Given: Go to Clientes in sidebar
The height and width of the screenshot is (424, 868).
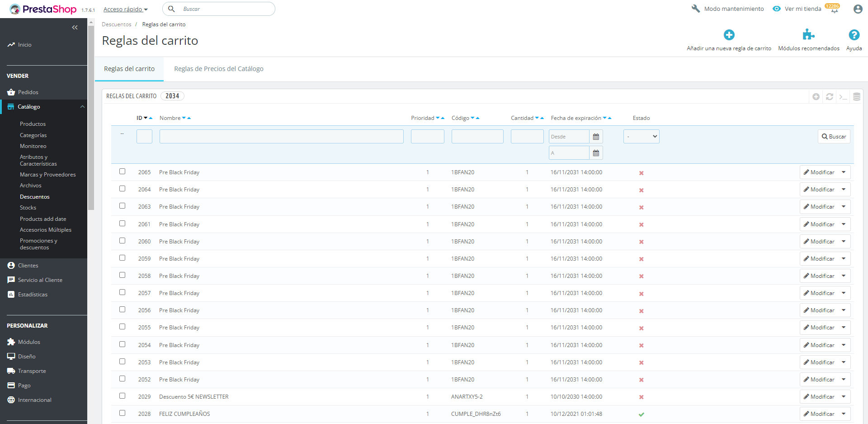Looking at the screenshot, I should pyautogui.click(x=28, y=266).
